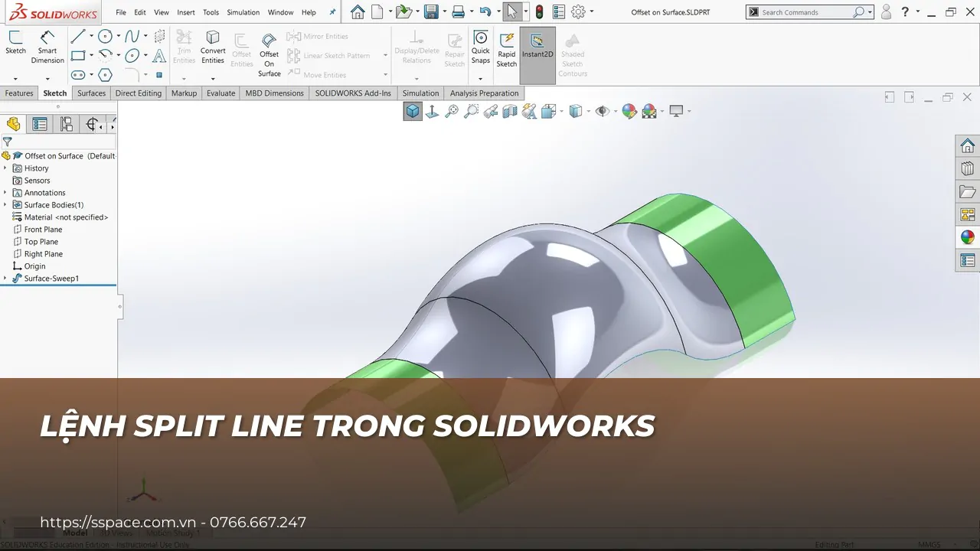
Task: Expand the Surface-Sweep1 feature node
Action: pyautogui.click(x=5, y=279)
